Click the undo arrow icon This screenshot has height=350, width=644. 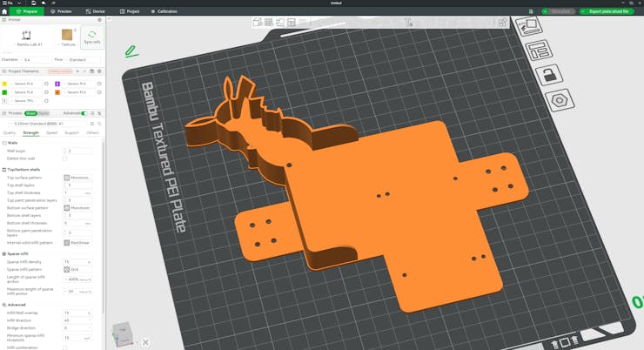coord(44,3)
